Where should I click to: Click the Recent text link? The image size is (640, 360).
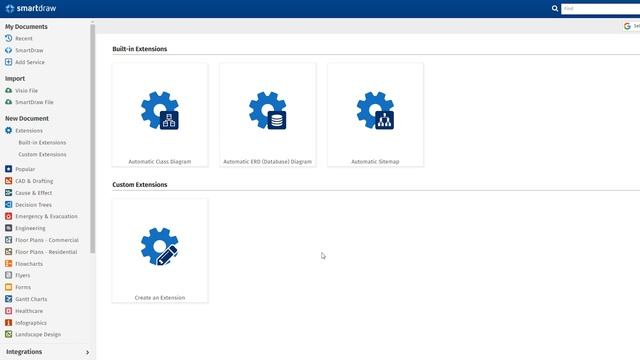point(24,38)
